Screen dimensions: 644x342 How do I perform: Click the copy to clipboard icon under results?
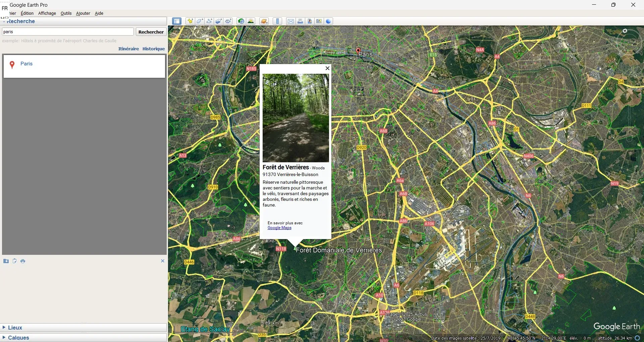pos(14,261)
